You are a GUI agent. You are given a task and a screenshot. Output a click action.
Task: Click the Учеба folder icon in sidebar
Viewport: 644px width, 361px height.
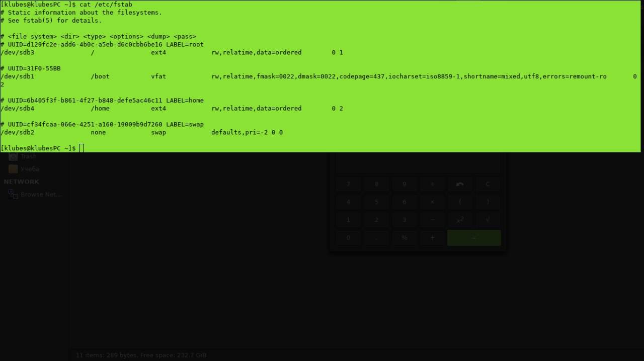(x=13, y=169)
